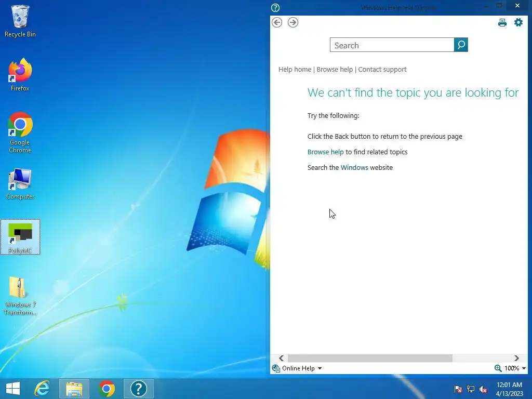Click the horizontal scrollbar thumb
This screenshot has width=532, height=399.
click(370, 358)
